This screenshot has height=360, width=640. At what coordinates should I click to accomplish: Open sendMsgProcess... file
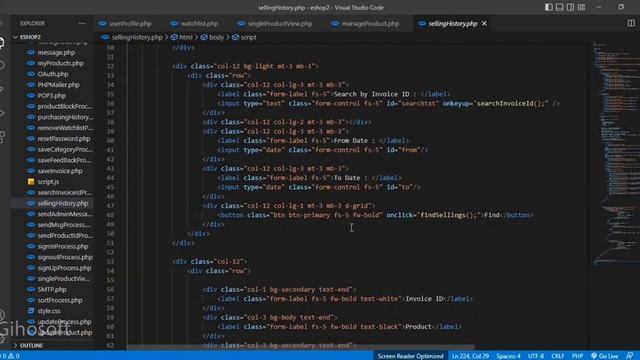click(64, 225)
